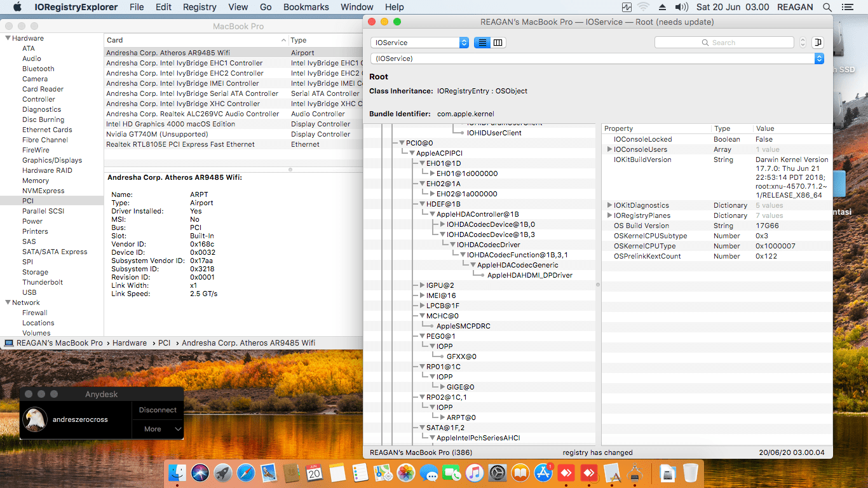Open the Photos app from the Dock
Screen dimensions: 868x488
click(x=405, y=473)
